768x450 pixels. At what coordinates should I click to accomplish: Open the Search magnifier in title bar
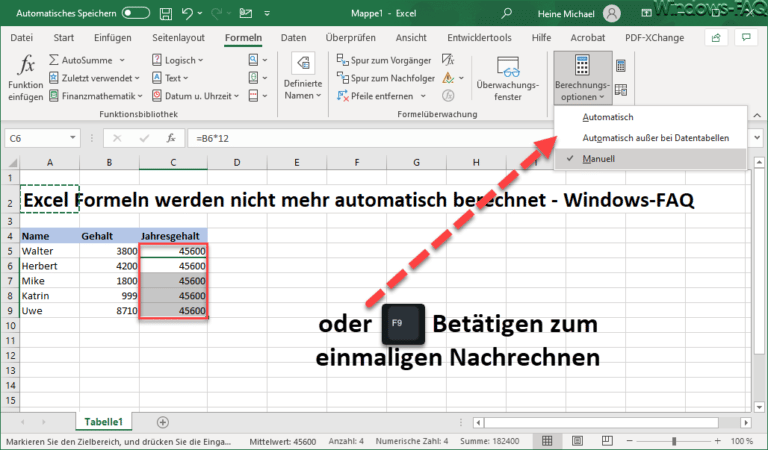pos(507,14)
